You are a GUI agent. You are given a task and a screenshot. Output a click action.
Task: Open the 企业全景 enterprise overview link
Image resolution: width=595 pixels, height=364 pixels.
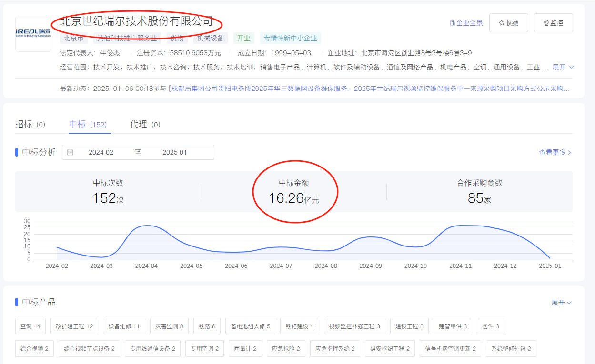pos(466,23)
